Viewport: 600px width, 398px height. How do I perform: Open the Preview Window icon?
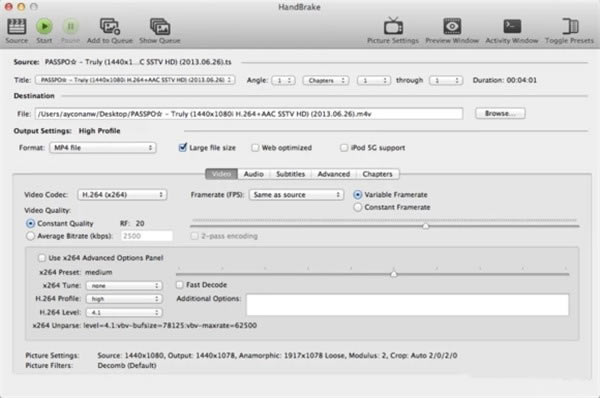(x=452, y=26)
